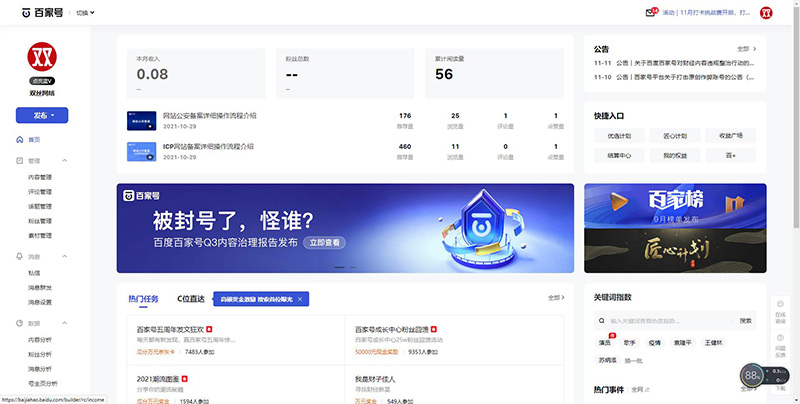
Task: Click thumbnail of 网站公安备案 article
Action: click(x=141, y=121)
